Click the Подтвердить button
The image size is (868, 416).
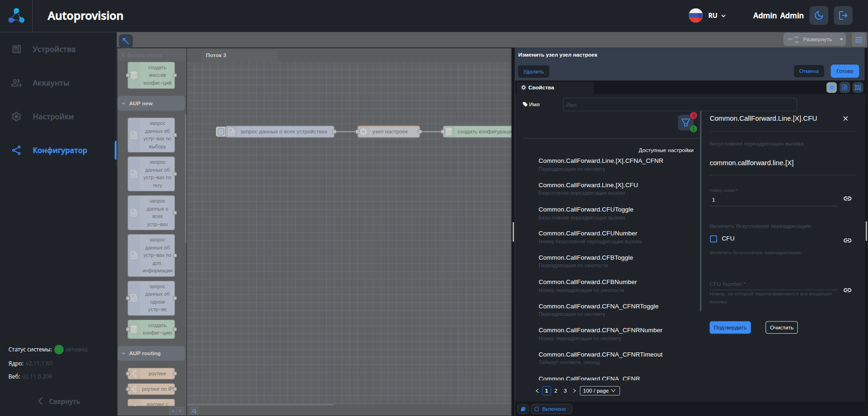[729, 328]
